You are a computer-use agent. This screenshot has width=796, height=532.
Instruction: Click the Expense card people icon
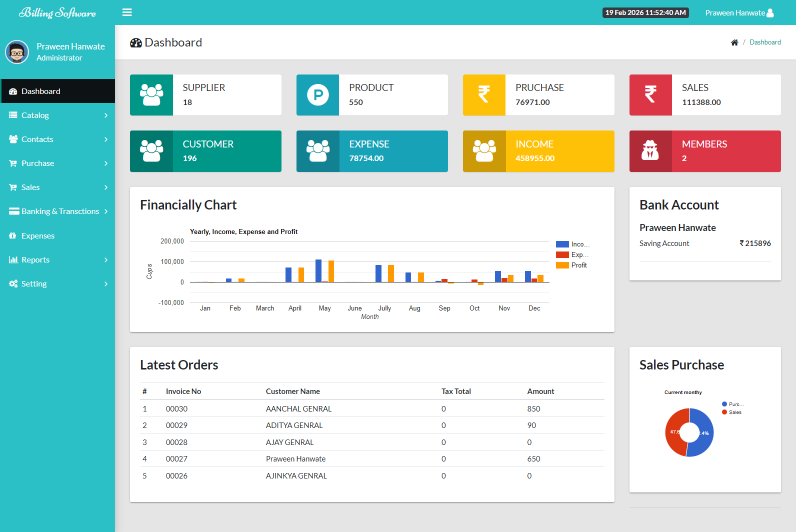click(318, 151)
